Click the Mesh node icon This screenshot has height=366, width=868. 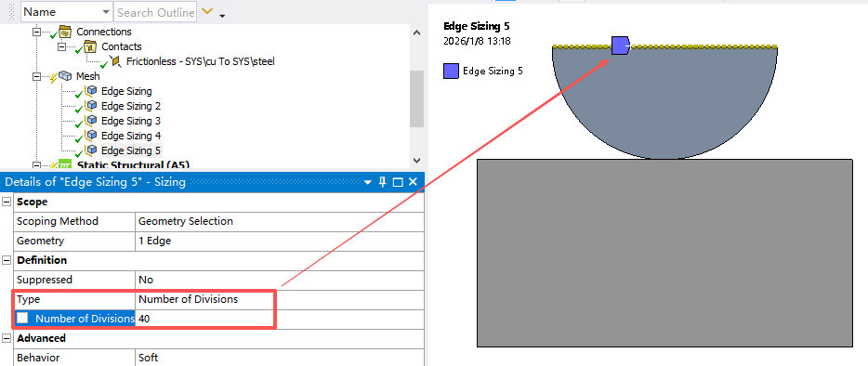[65, 76]
